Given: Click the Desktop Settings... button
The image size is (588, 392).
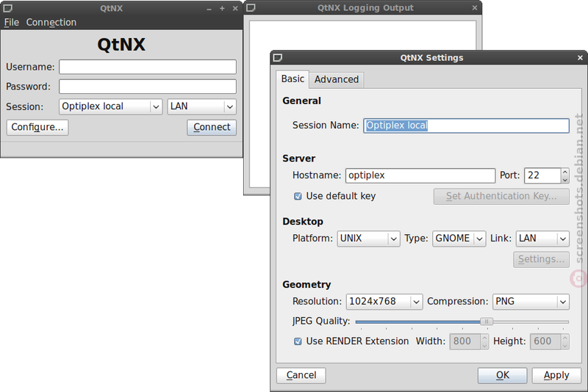Looking at the screenshot, I should click(x=541, y=259).
